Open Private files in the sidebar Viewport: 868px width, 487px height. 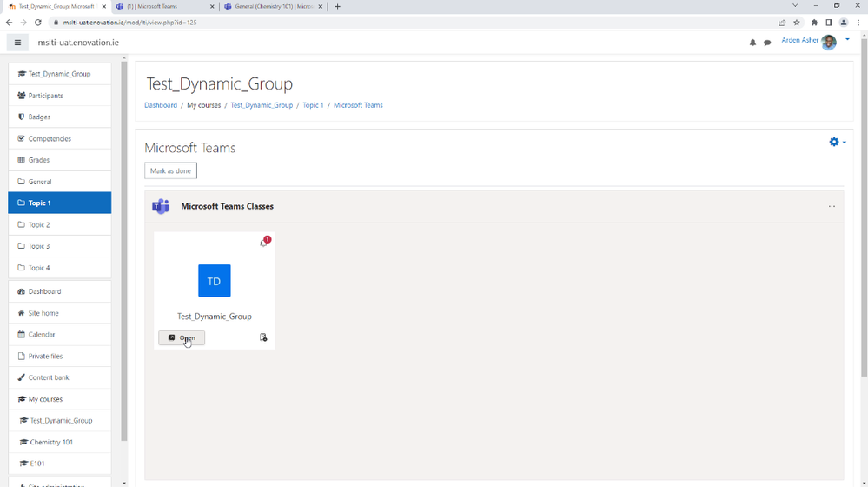60,357
